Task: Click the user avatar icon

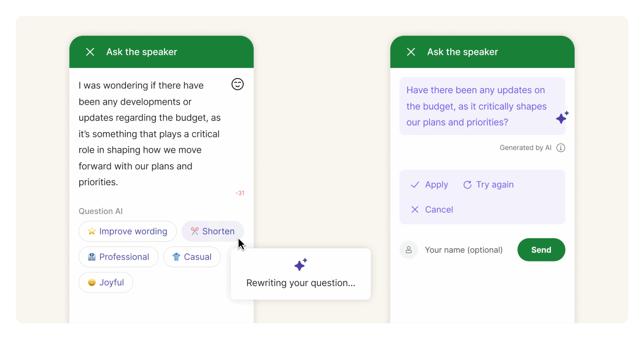Action: pos(408,250)
